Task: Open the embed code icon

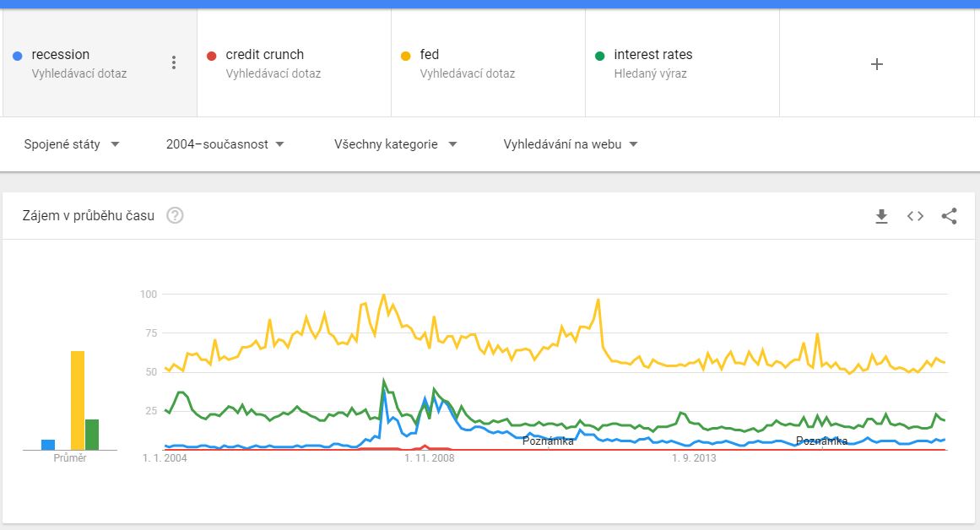Action: click(x=915, y=216)
